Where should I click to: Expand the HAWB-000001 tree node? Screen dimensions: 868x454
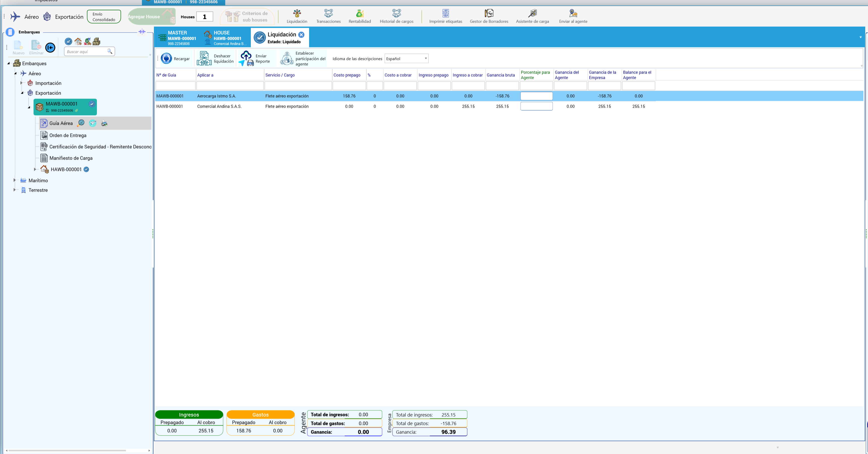pos(35,169)
